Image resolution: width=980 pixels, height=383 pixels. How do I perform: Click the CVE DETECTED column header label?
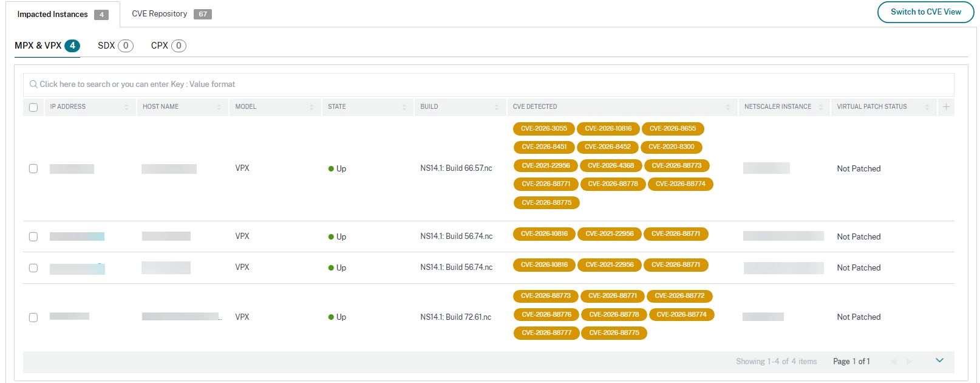tap(535, 107)
